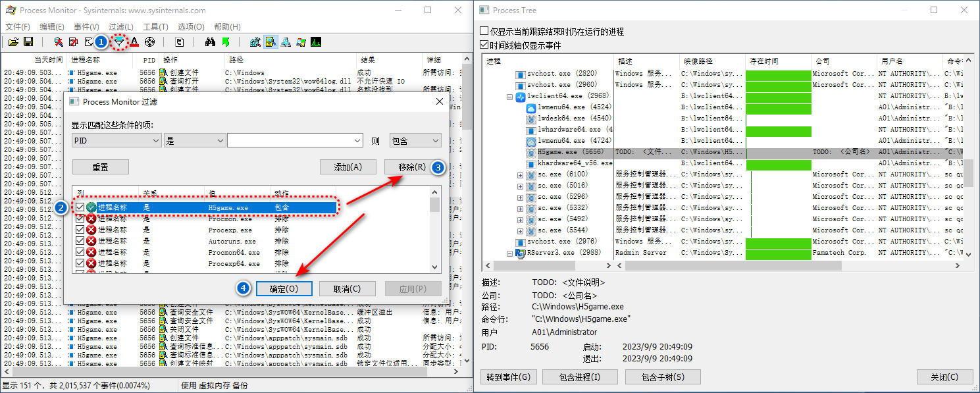Expand the sc.exe (5016) tree node
980x393 pixels.
[x=520, y=186]
